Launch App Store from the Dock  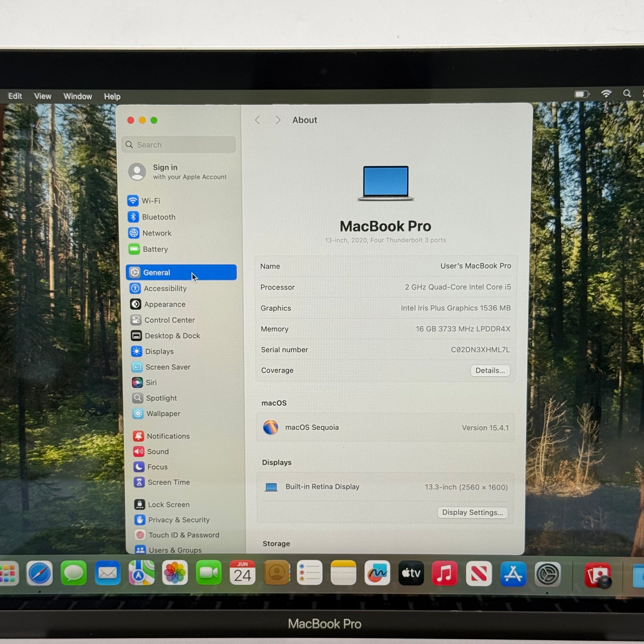point(513,574)
